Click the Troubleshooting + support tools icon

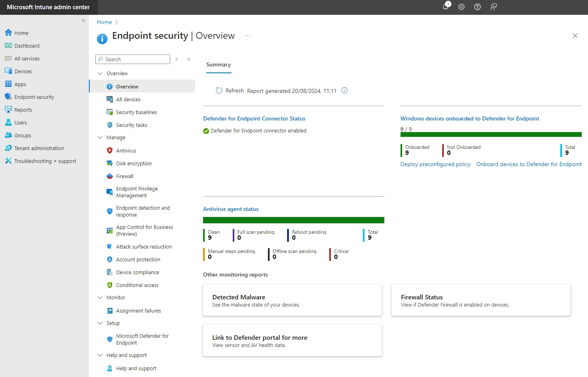click(x=8, y=161)
